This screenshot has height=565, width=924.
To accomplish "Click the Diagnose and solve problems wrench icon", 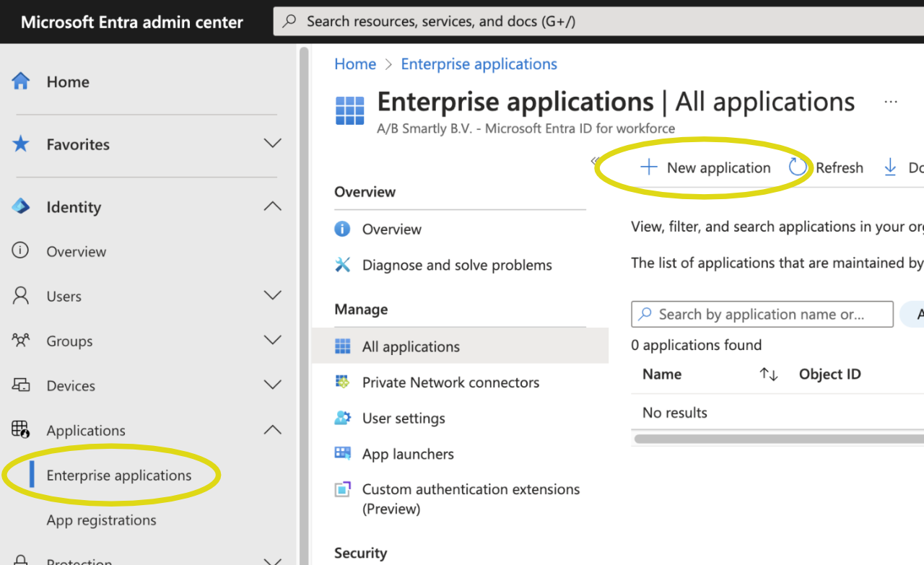I will click(x=342, y=265).
